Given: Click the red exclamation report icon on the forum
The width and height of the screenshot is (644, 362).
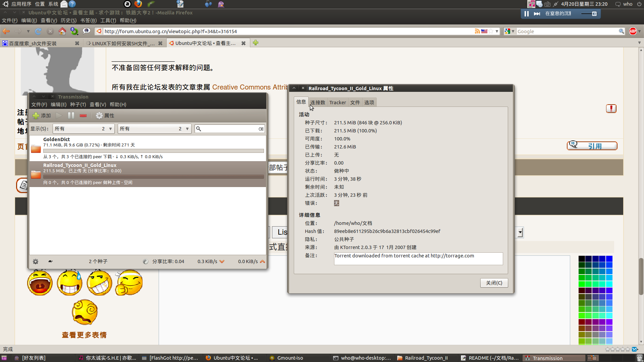Looking at the screenshot, I should [x=611, y=109].
